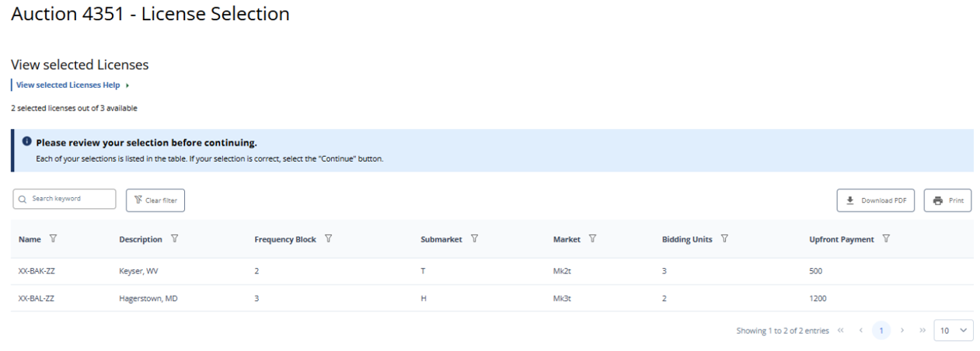The height and width of the screenshot is (351, 980).
Task: Go to page 1 of results
Action: 881,331
